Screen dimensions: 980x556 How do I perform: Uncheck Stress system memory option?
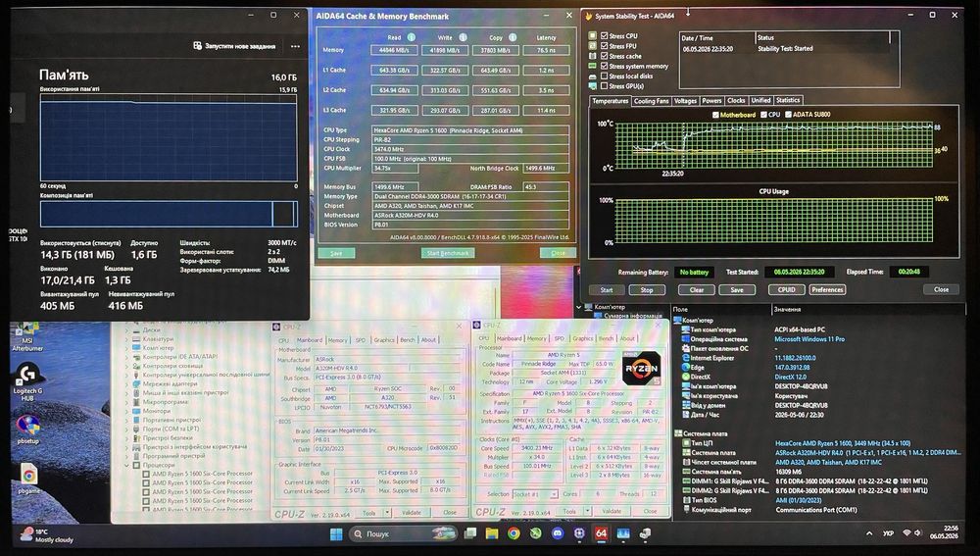coord(605,66)
